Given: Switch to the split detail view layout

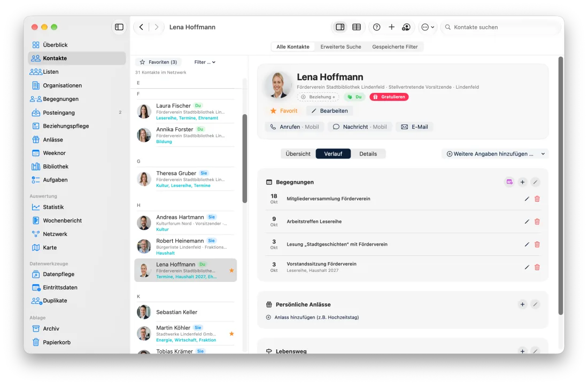Looking at the screenshot, I should 340,27.
